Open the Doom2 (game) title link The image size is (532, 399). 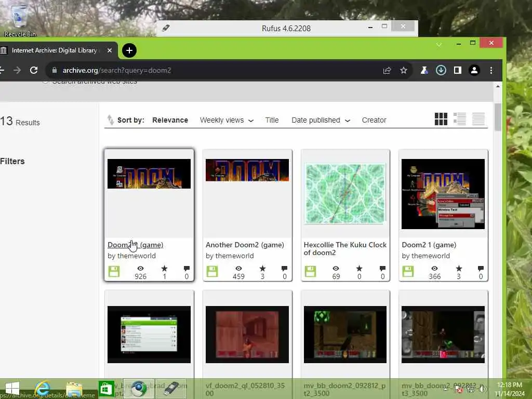click(136, 245)
